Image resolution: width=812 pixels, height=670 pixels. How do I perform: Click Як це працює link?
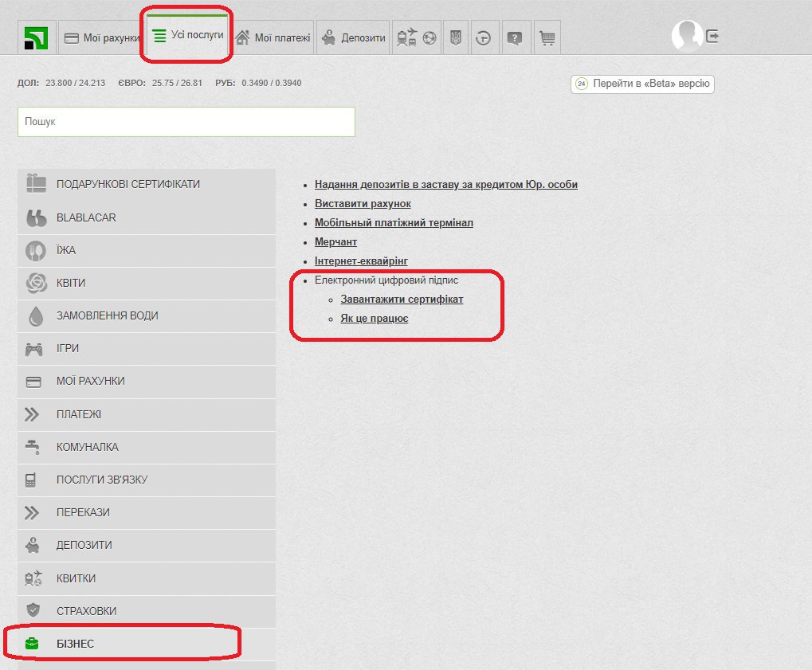click(374, 319)
